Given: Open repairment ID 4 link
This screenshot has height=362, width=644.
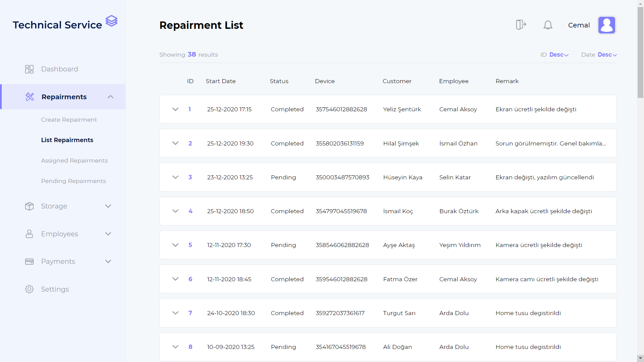Looking at the screenshot, I should [191, 211].
